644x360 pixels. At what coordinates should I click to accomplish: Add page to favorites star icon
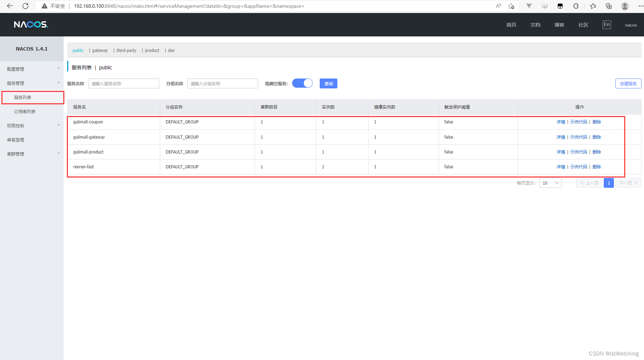tap(511, 6)
